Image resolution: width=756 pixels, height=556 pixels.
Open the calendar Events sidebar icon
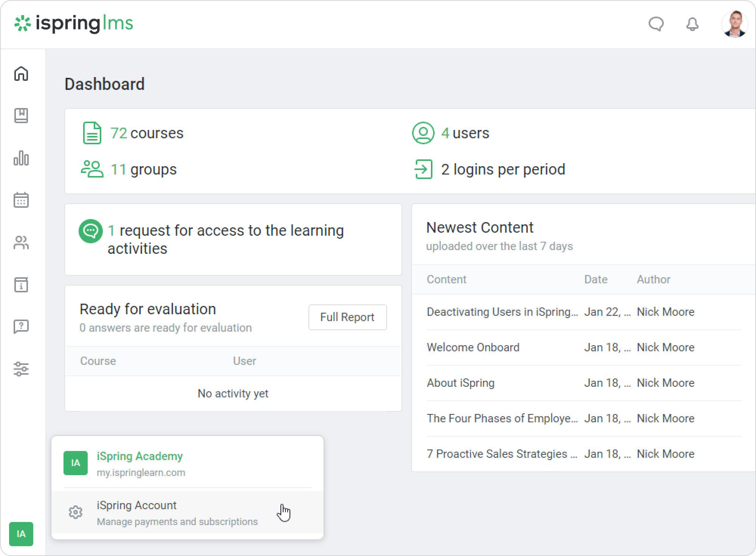(21, 200)
